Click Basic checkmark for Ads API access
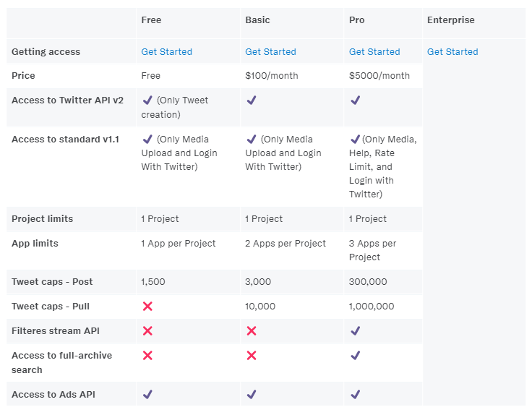 tap(252, 394)
